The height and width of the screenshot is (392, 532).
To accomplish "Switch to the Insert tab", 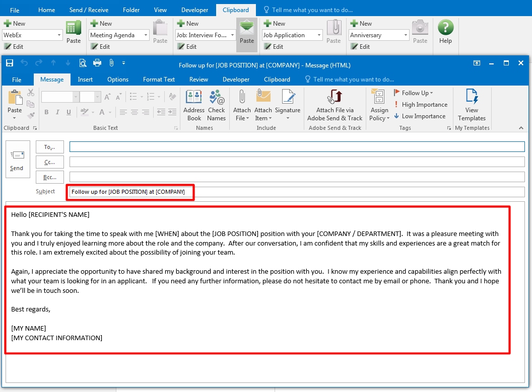I will pos(85,80).
